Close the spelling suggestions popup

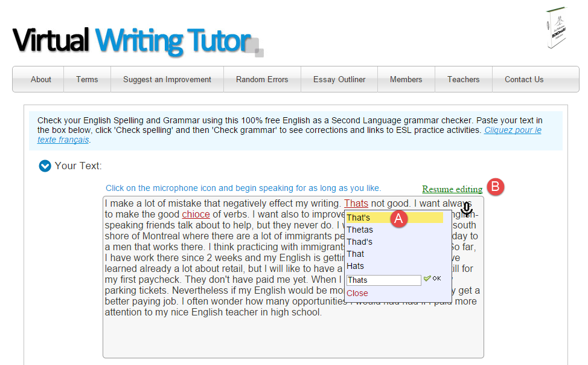(x=357, y=293)
